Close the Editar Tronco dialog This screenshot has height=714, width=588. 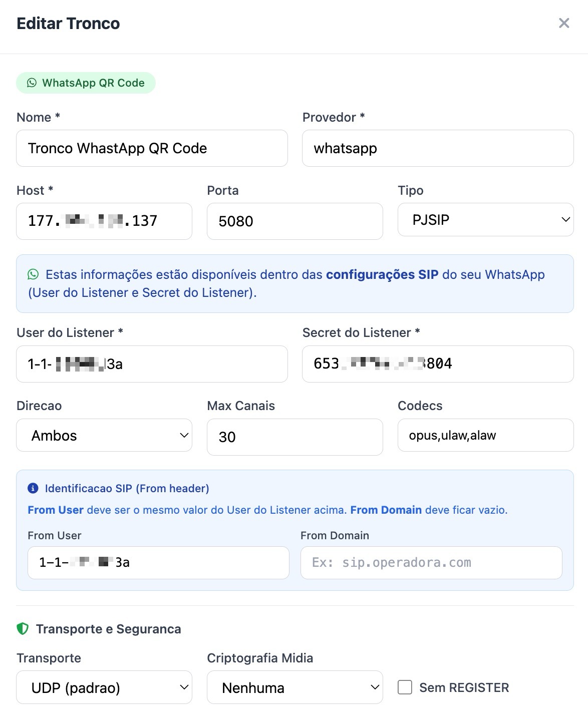point(564,23)
